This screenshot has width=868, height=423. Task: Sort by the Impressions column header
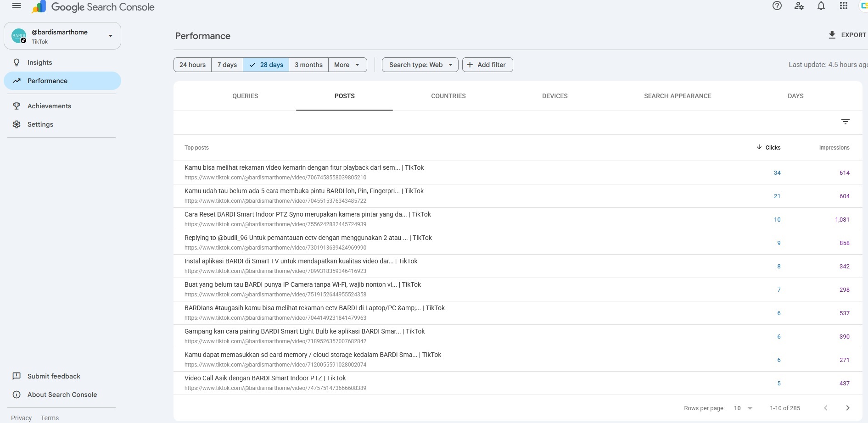834,148
